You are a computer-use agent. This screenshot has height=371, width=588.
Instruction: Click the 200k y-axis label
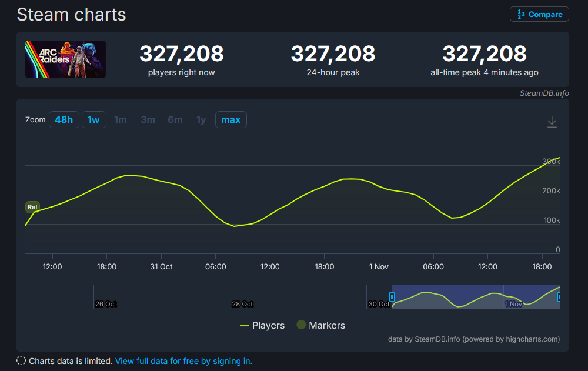(x=552, y=190)
